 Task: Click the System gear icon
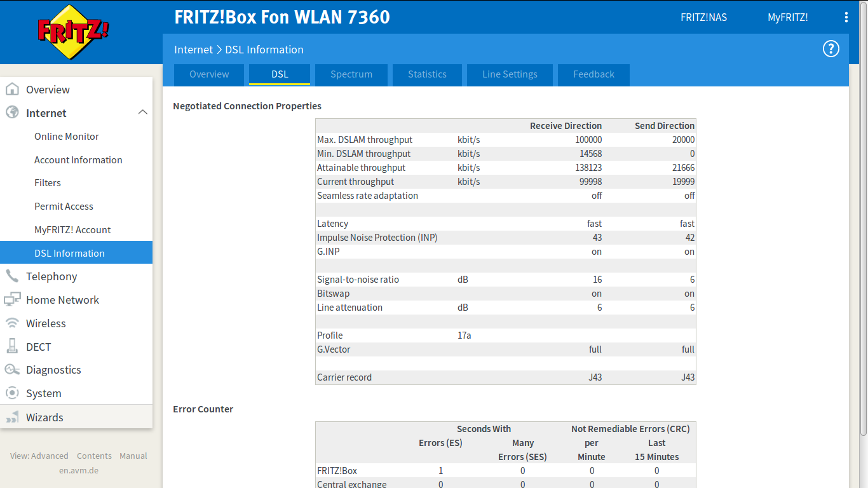[x=12, y=393]
